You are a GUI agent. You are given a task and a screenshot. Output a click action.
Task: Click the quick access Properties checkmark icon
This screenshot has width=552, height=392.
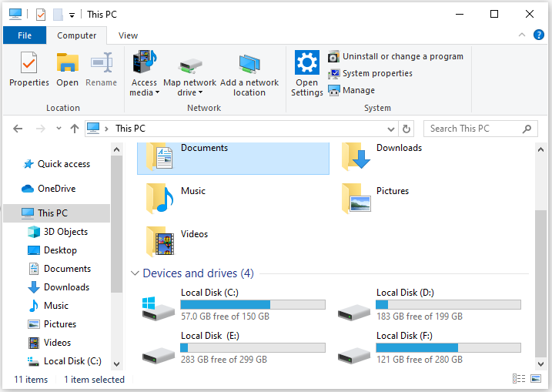point(41,15)
